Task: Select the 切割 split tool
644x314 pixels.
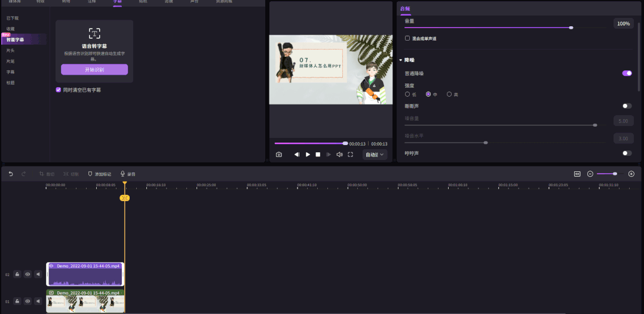Action: 70,174
